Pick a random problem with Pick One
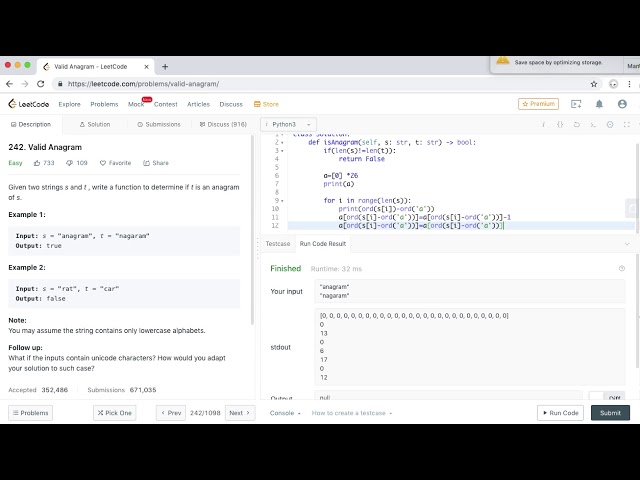The height and width of the screenshot is (480, 640). click(x=114, y=413)
